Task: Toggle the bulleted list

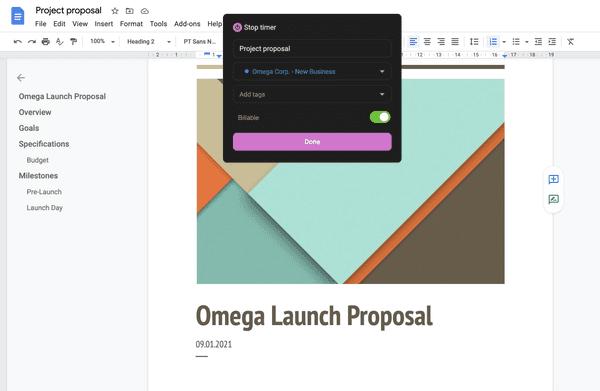Action: (516, 41)
